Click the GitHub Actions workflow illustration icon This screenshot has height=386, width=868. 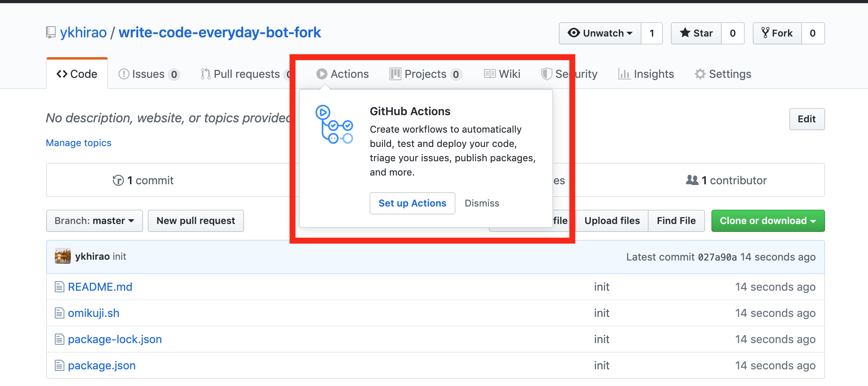point(334,124)
